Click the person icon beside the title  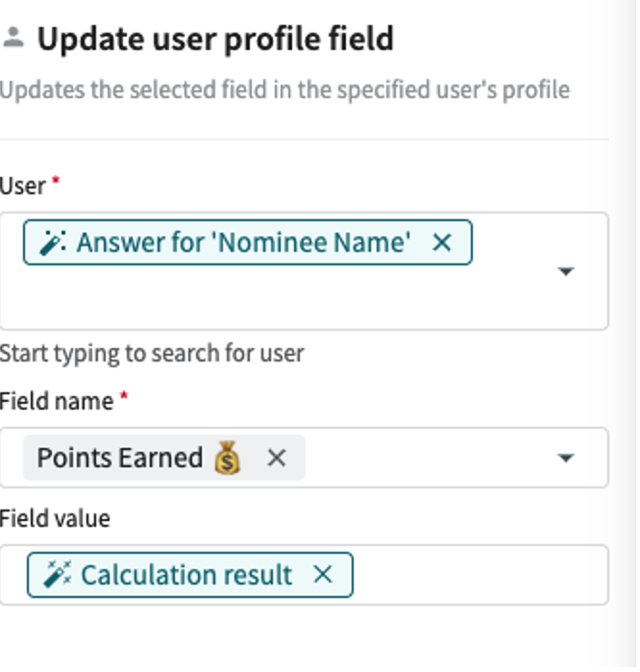point(12,39)
